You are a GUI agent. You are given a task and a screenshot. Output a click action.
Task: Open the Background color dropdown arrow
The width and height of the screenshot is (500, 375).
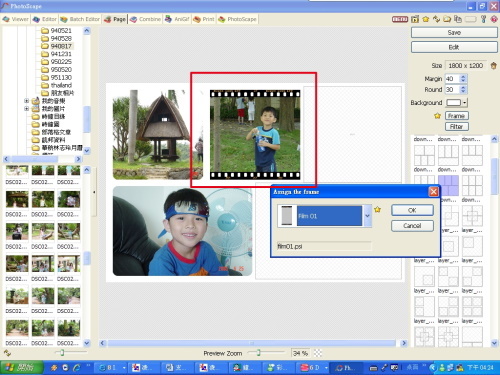[464, 102]
